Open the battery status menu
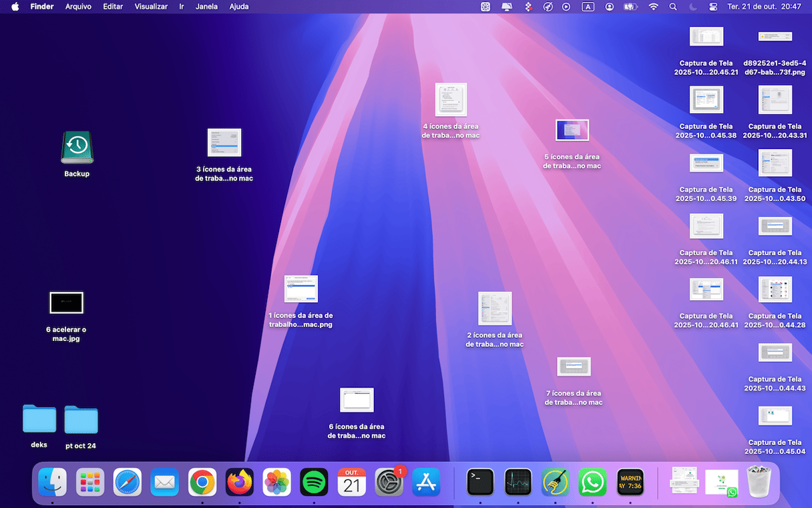 pyautogui.click(x=630, y=7)
